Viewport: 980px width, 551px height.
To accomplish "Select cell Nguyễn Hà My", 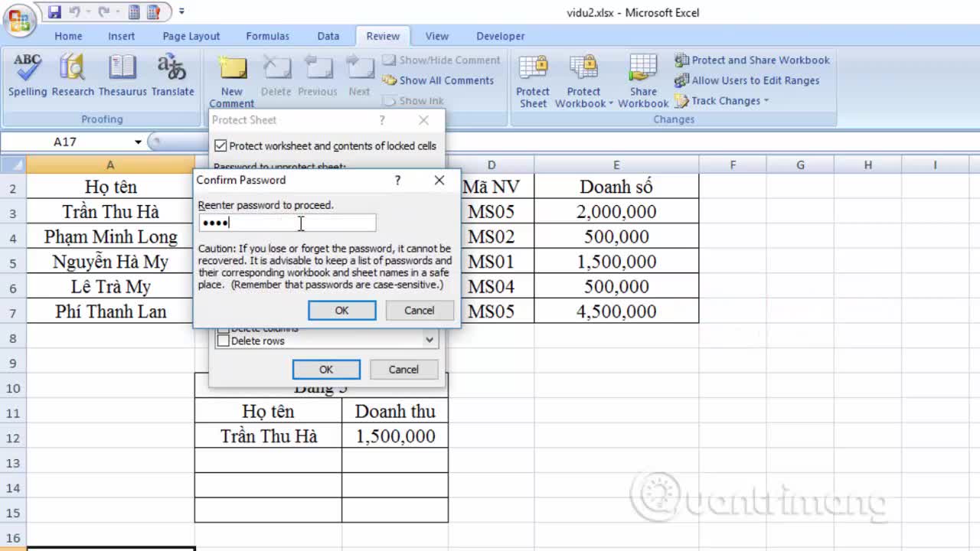I will pyautogui.click(x=110, y=262).
